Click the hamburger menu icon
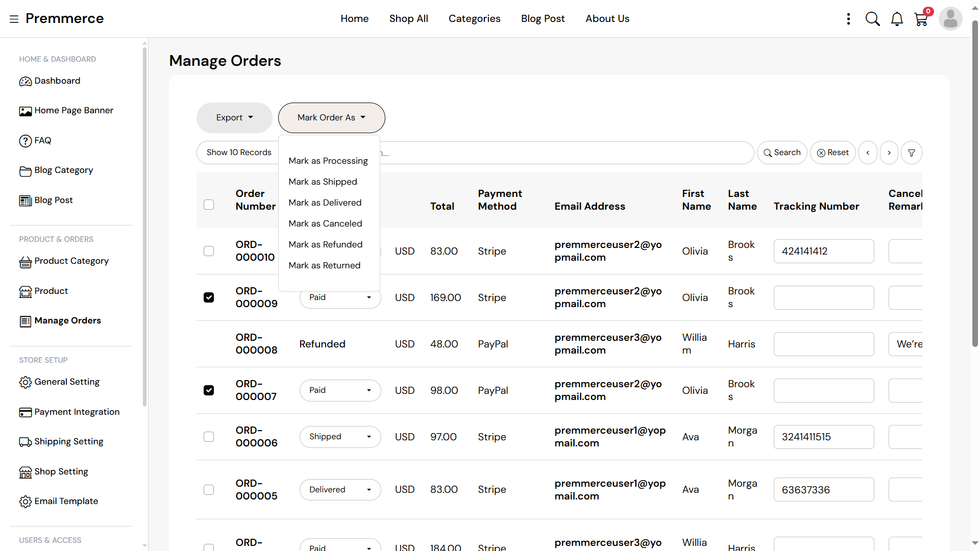The image size is (980, 551). pyautogui.click(x=14, y=19)
